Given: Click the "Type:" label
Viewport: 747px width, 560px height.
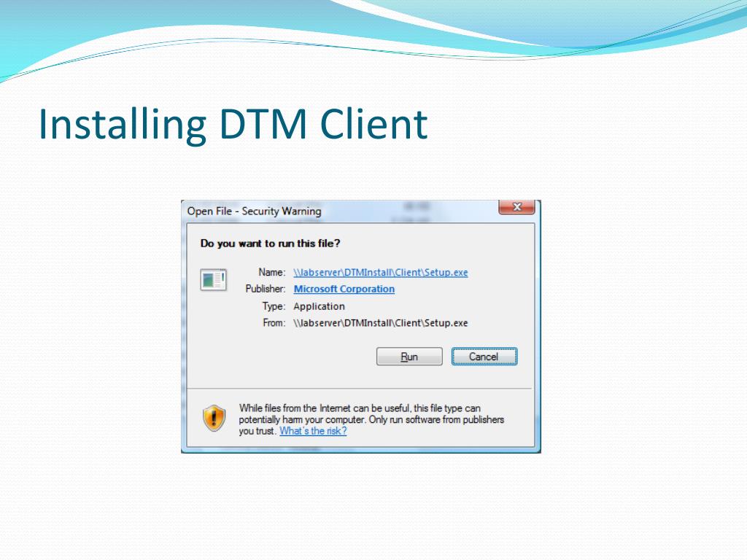Looking at the screenshot, I should pyautogui.click(x=274, y=306).
